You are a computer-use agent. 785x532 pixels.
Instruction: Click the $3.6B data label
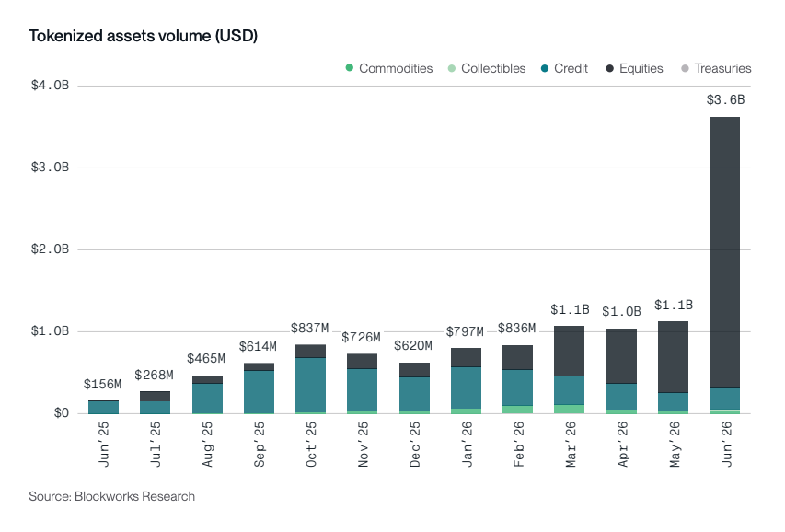[x=725, y=100]
